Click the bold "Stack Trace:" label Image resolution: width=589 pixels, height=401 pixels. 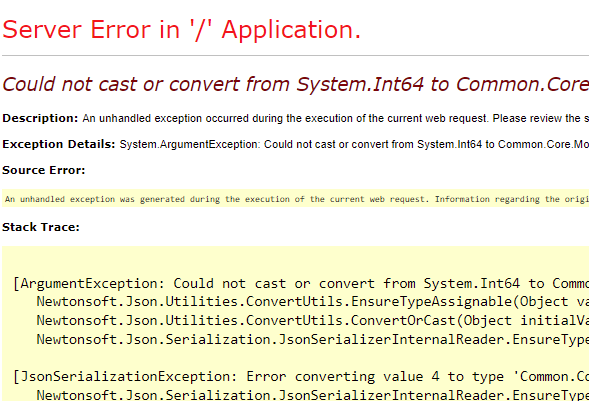tap(41, 227)
